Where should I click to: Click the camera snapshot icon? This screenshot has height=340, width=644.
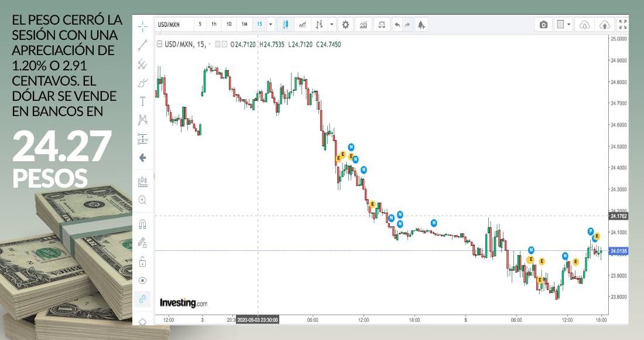(x=543, y=25)
